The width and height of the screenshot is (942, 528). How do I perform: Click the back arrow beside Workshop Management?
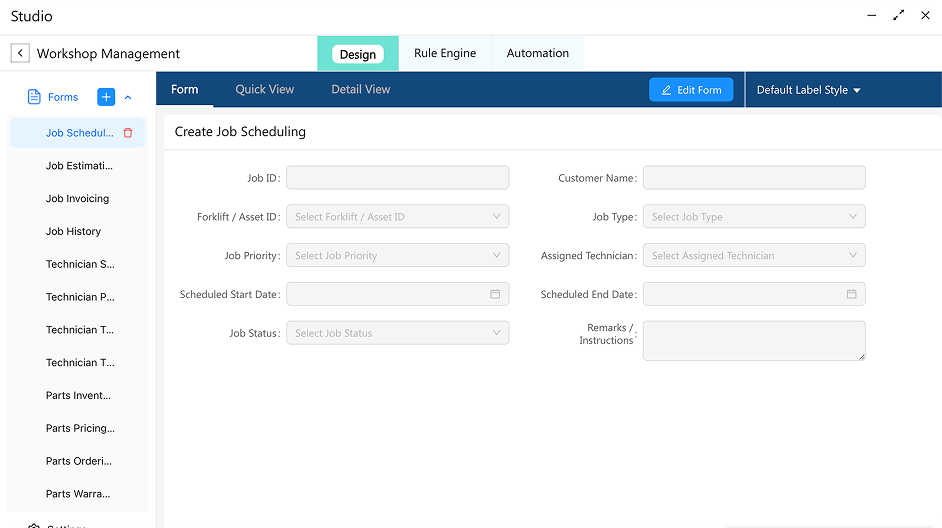click(x=20, y=54)
